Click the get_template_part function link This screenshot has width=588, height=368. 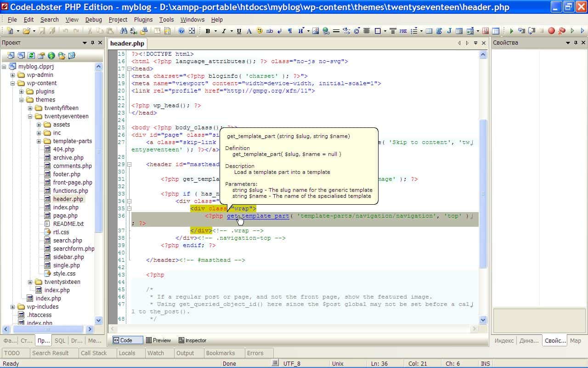click(258, 216)
